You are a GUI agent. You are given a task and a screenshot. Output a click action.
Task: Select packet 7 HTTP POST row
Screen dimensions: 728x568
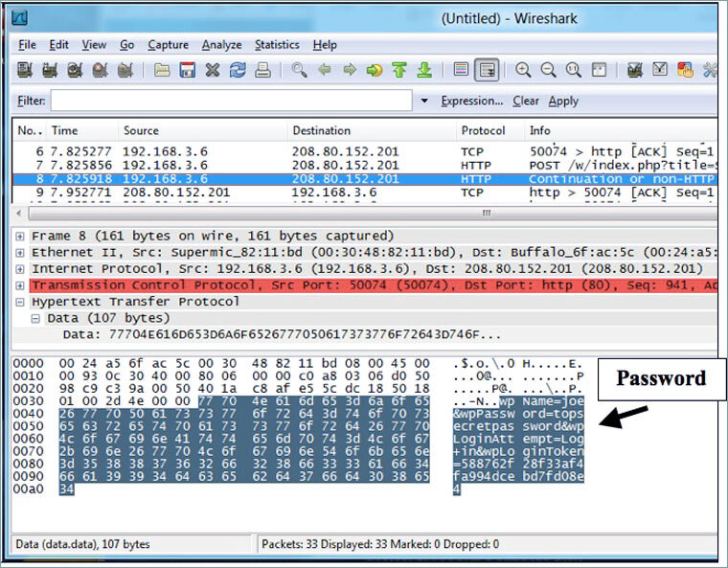(365, 165)
